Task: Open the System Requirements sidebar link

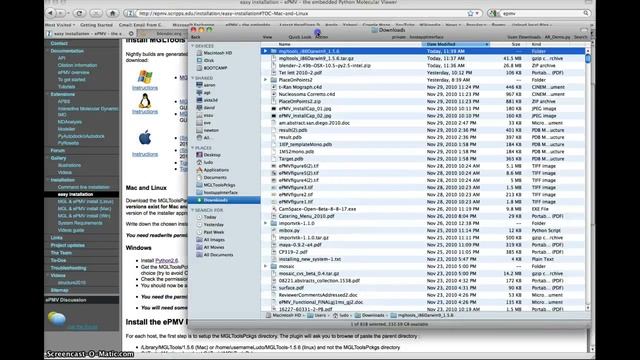Action: click(x=80, y=223)
